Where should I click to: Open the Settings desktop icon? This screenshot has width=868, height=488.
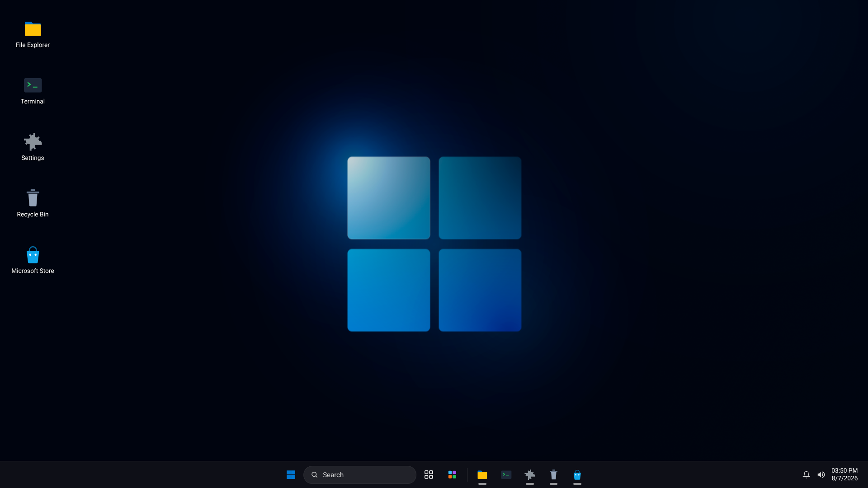(x=33, y=147)
